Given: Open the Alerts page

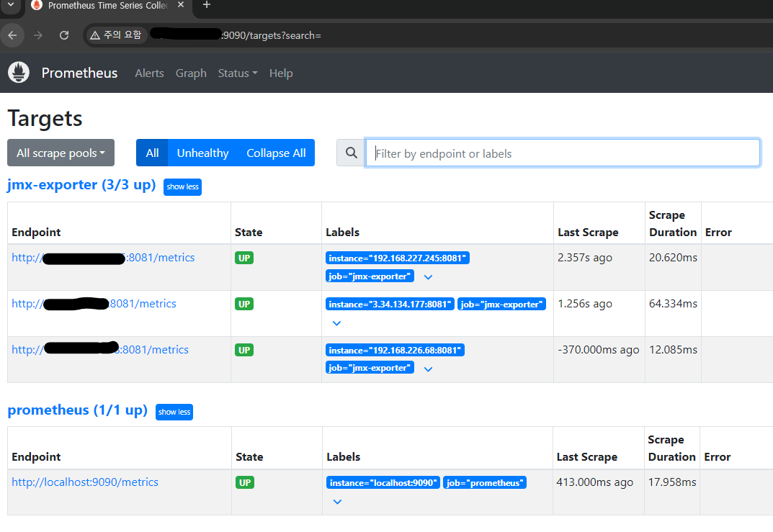Looking at the screenshot, I should (x=149, y=73).
